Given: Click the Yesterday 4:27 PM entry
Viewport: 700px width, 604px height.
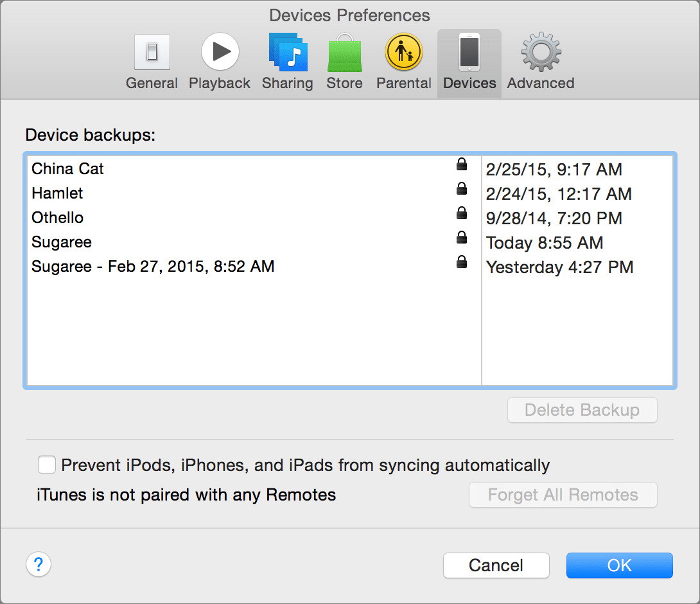Looking at the screenshot, I should pos(559,267).
